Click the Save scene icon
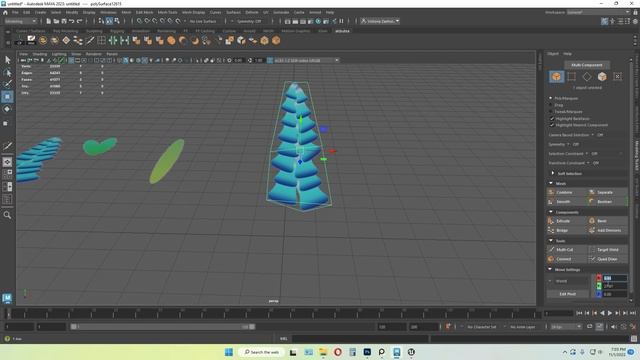This screenshot has height=360, width=640. [x=64, y=21]
